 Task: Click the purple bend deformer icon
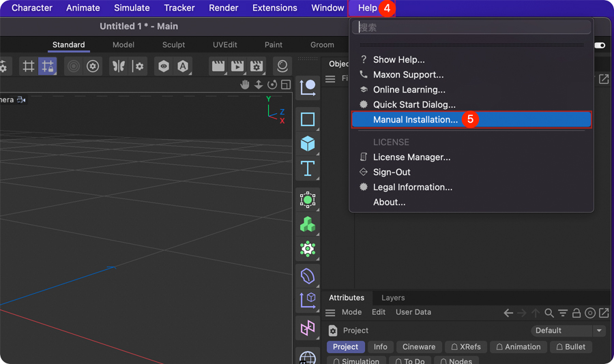click(x=308, y=276)
